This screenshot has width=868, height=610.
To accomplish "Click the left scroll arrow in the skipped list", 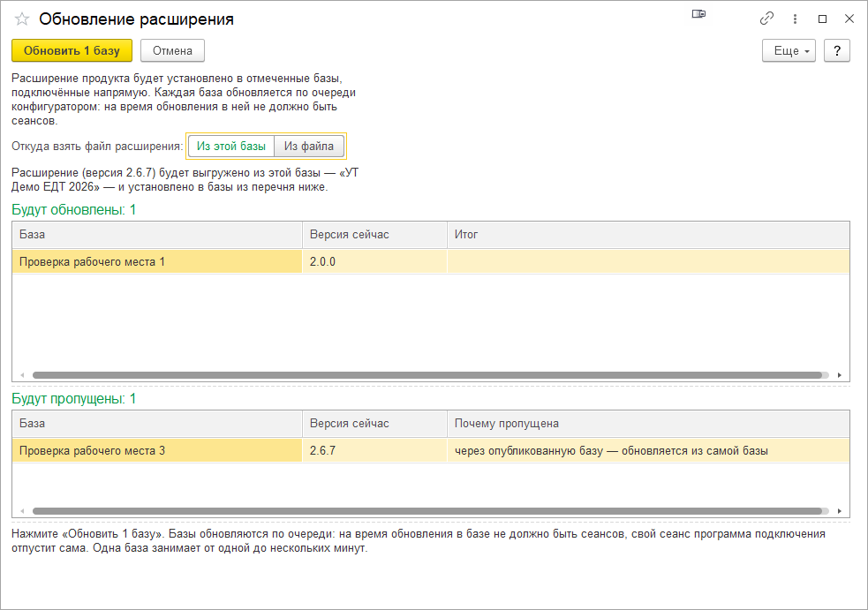I will pos(22,511).
